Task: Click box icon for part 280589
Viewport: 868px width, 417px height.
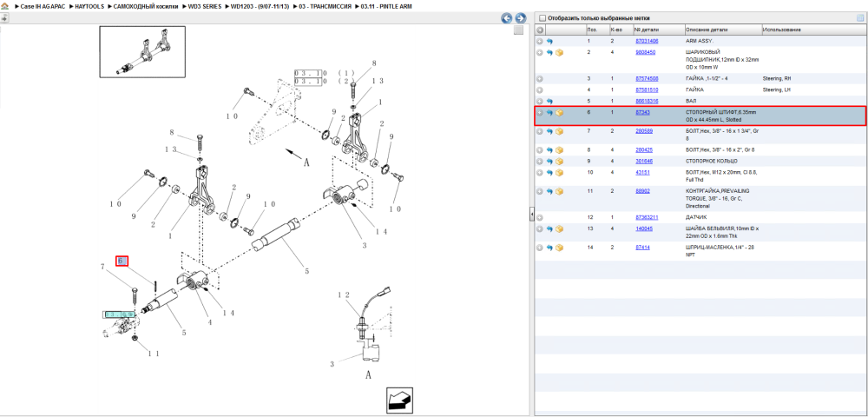Action: tap(560, 131)
